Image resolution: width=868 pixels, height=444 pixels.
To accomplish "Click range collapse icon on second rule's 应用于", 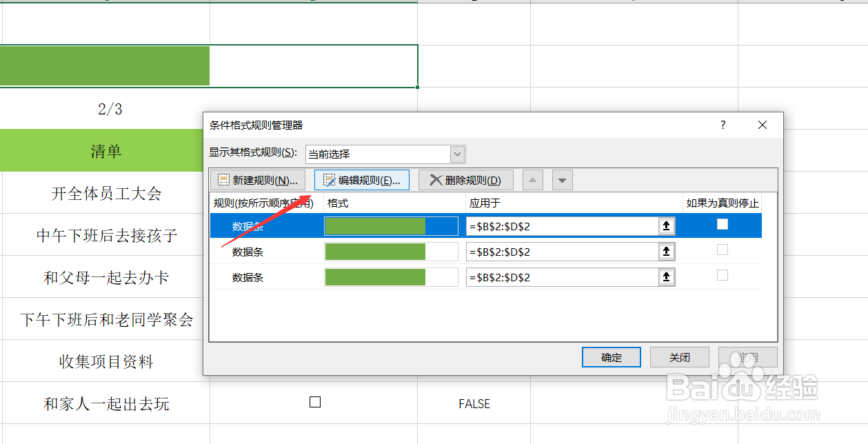I will [665, 251].
